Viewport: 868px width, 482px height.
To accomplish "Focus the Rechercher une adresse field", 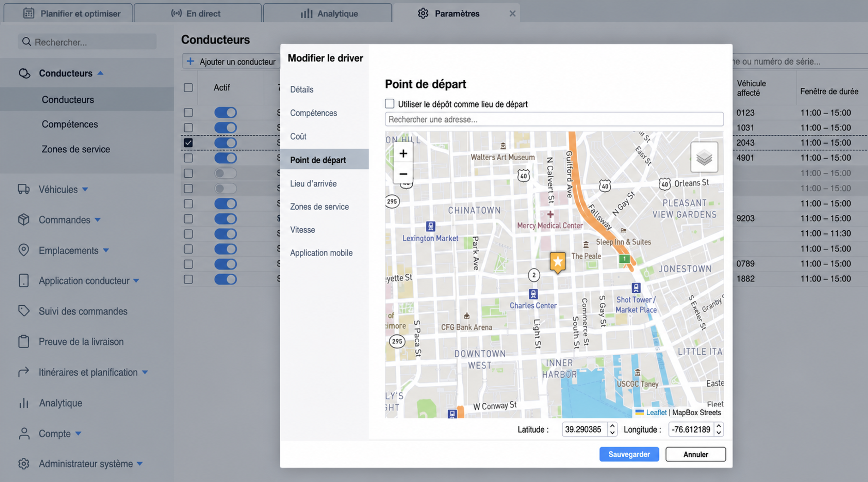I will click(554, 119).
